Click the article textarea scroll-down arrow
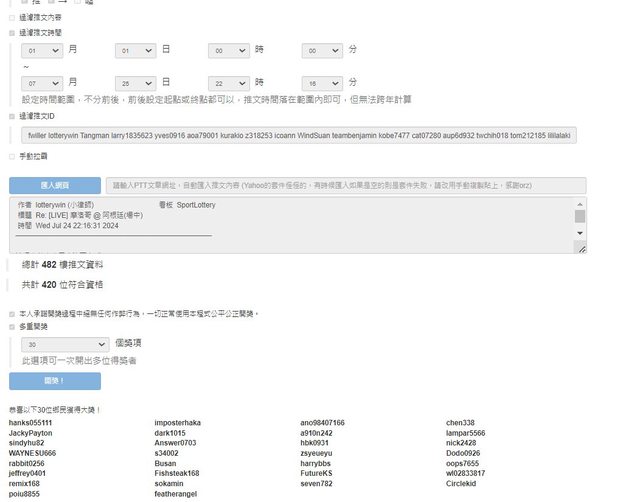Viewport: 640px width, 502px height. coord(580,233)
